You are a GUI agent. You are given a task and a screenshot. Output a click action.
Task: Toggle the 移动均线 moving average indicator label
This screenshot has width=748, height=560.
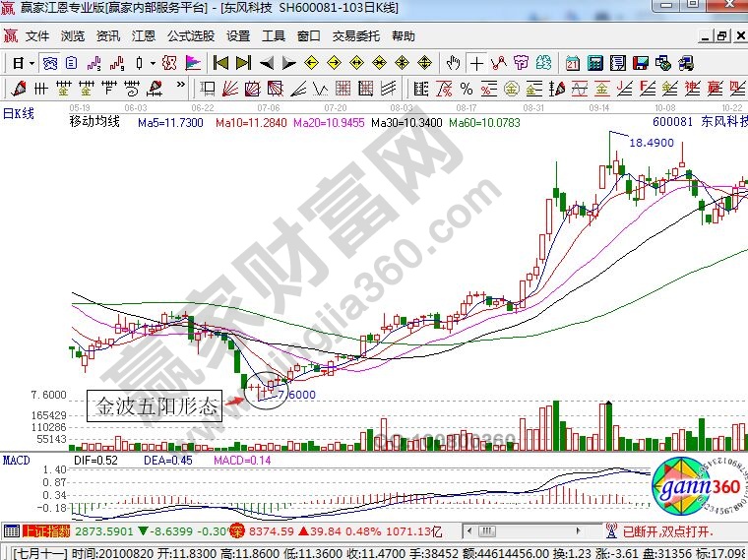(93, 122)
